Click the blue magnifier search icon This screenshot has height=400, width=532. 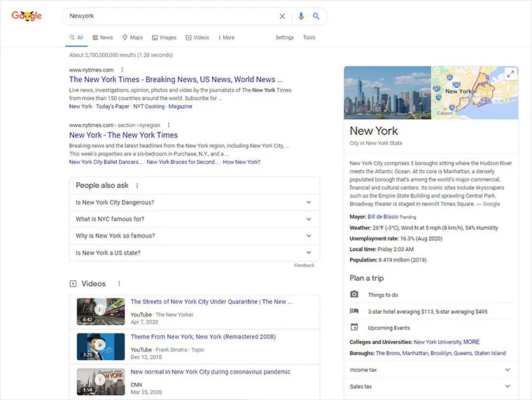(x=316, y=16)
